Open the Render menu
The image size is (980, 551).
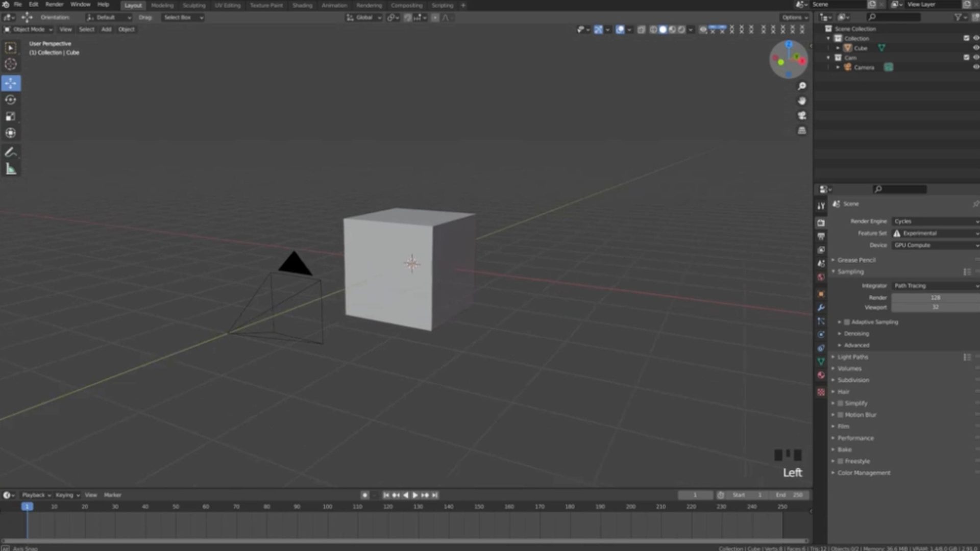(54, 5)
